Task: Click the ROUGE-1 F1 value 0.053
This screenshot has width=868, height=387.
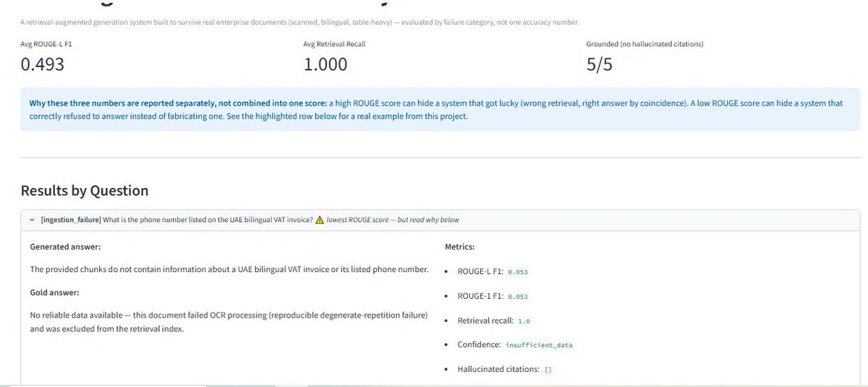Action: 519,296
